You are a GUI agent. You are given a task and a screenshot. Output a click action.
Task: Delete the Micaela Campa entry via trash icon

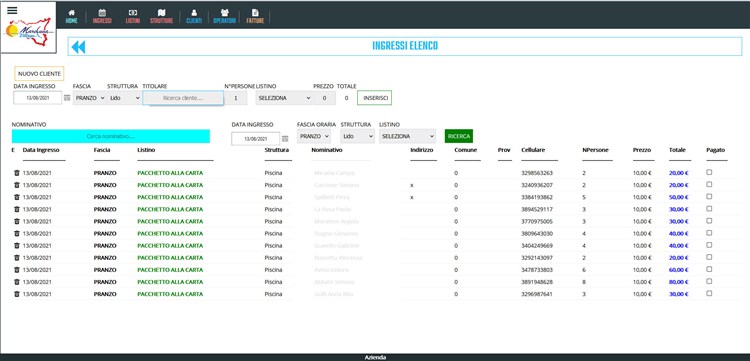point(17,173)
